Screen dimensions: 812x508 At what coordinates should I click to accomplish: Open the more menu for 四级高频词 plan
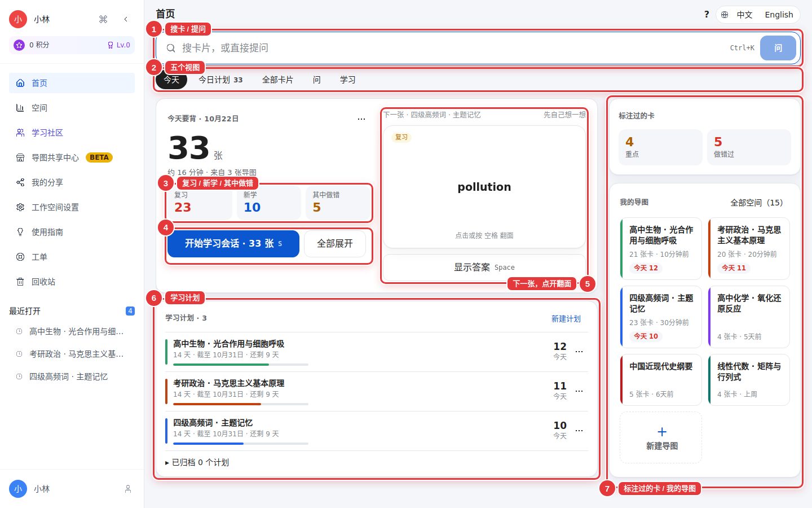coord(579,430)
